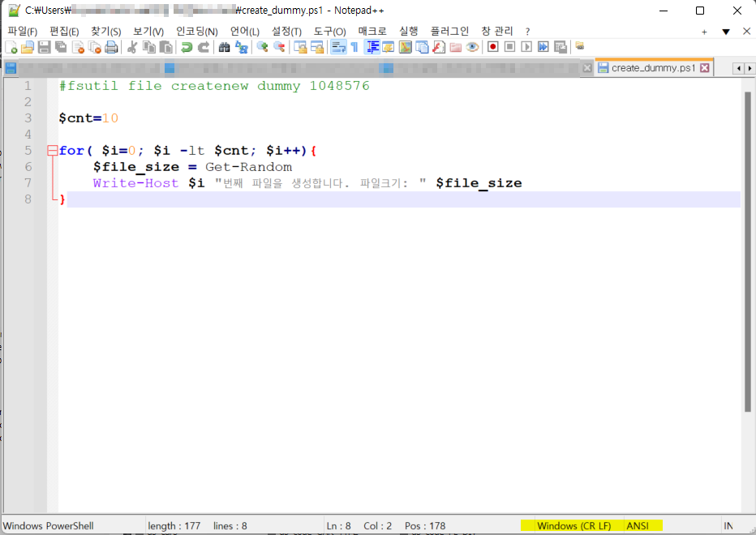Show all characters with the pilcrow icon
Viewport: 756px width, 535px height.
click(354, 47)
